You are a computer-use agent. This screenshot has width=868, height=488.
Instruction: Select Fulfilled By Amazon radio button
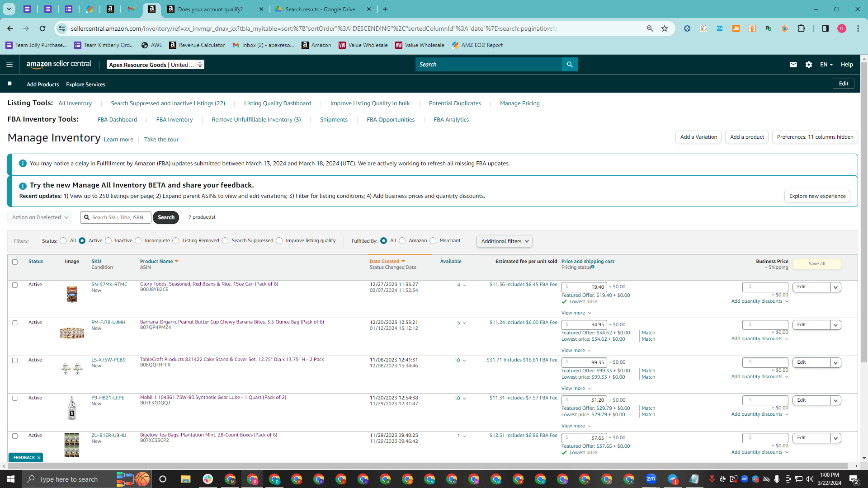(402, 241)
